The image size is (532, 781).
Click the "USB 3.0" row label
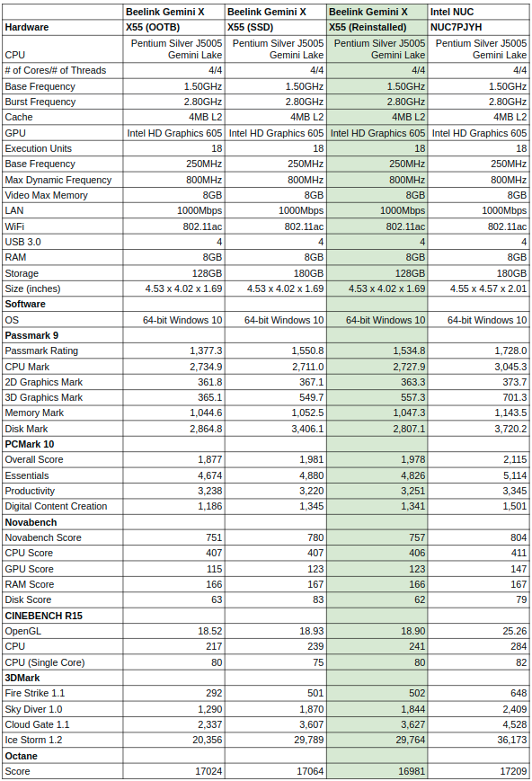point(22,242)
